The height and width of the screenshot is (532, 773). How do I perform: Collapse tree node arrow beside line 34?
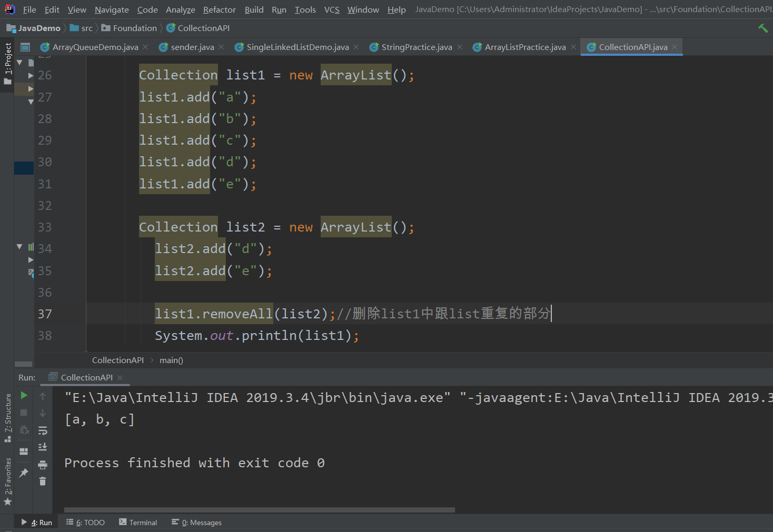pos(19,246)
